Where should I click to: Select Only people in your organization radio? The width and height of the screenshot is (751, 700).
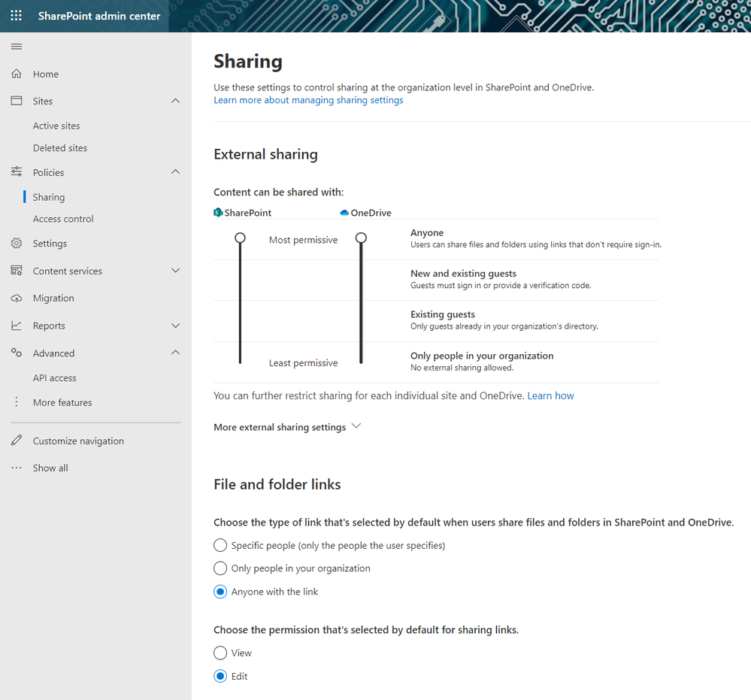(x=220, y=568)
